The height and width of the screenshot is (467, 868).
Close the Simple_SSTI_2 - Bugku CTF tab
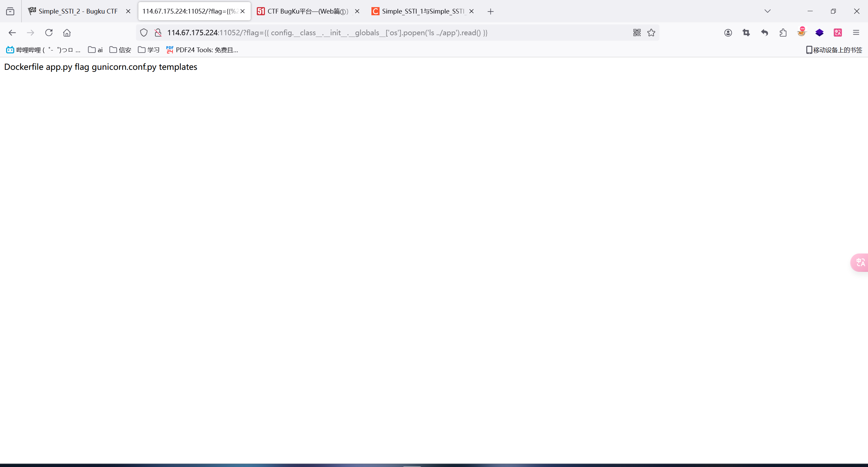point(128,11)
